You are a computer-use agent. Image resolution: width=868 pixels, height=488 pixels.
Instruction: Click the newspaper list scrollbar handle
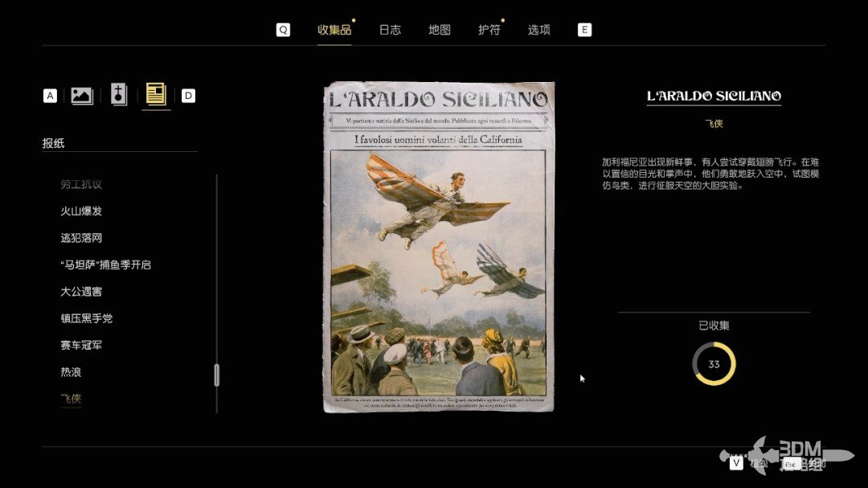click(x=216, y=375)
